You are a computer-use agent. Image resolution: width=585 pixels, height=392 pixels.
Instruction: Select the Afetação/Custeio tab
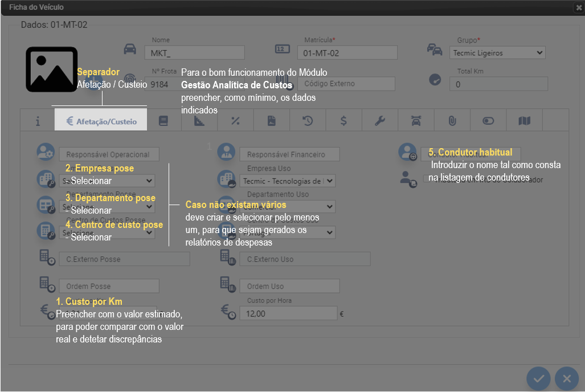coord(101,120)
